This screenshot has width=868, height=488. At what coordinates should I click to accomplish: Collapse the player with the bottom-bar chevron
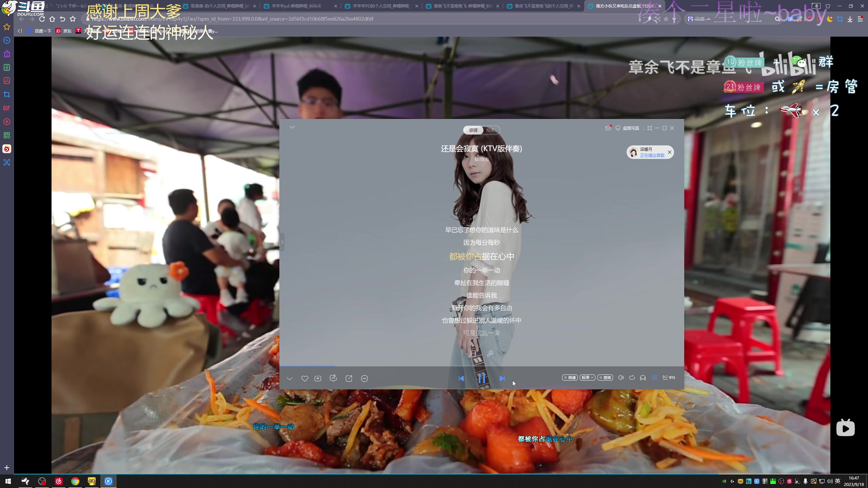tap(290, 379)
